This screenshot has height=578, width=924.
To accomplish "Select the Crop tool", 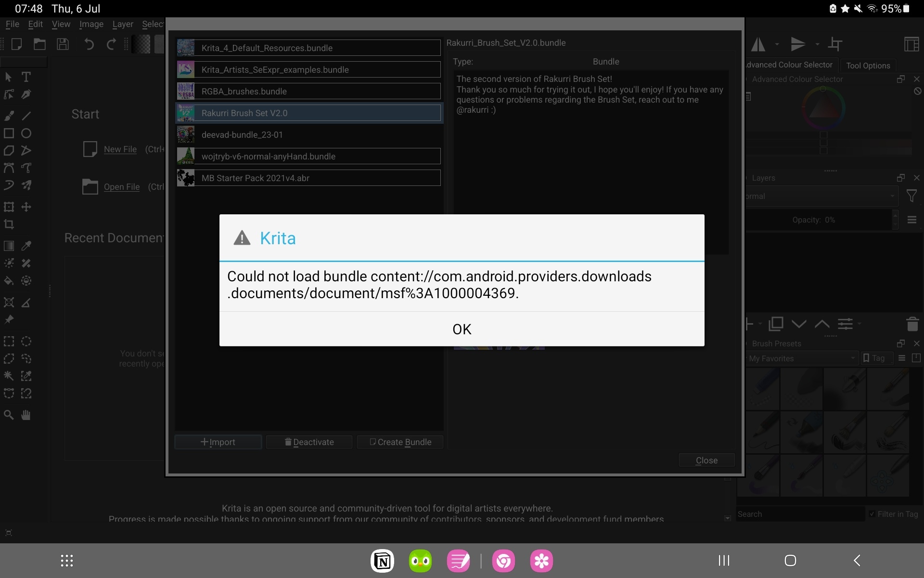I will coord(9,224).
